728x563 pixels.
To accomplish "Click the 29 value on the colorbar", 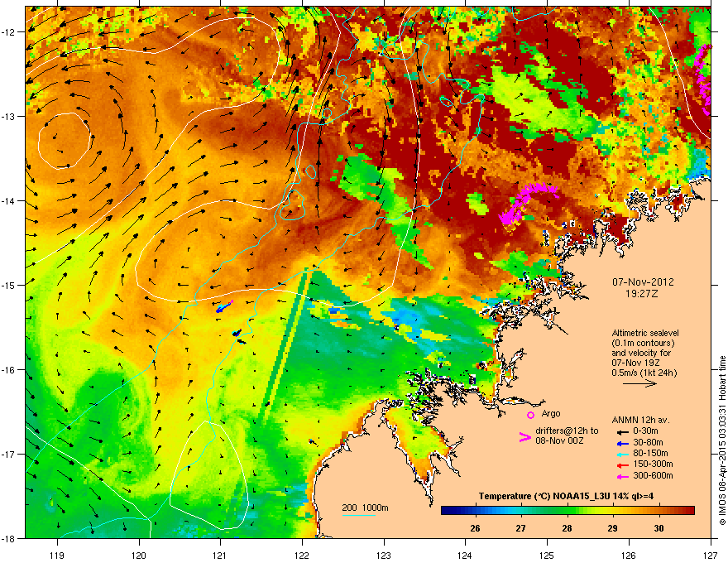I will click(x=612, y=528).
